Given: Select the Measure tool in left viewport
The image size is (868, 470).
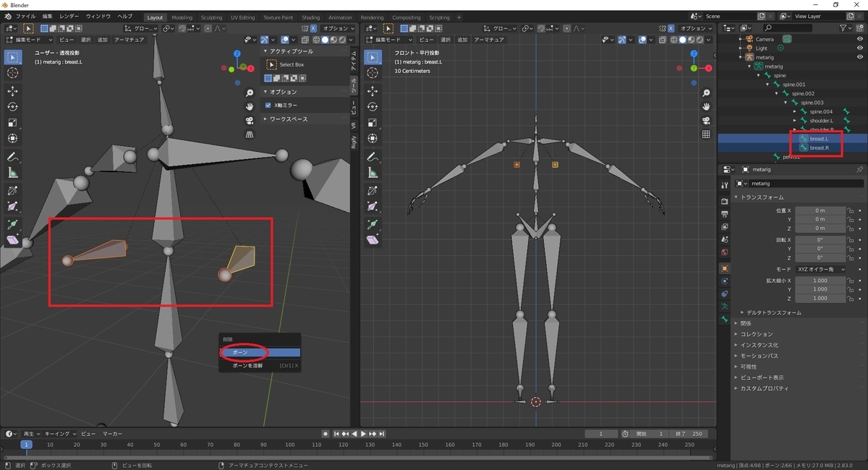Looking at the screenshot, I should pos(13,173).
